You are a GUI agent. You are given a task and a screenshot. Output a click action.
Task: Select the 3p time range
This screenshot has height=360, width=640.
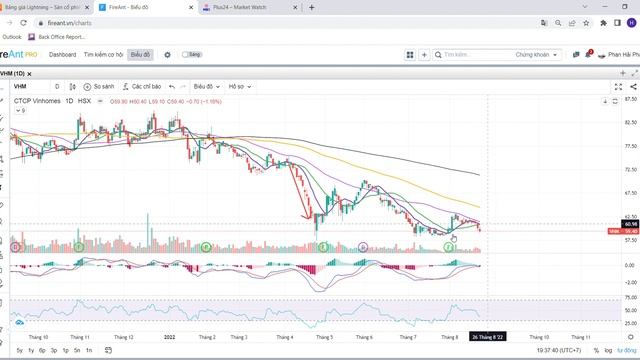click(54, 350)
